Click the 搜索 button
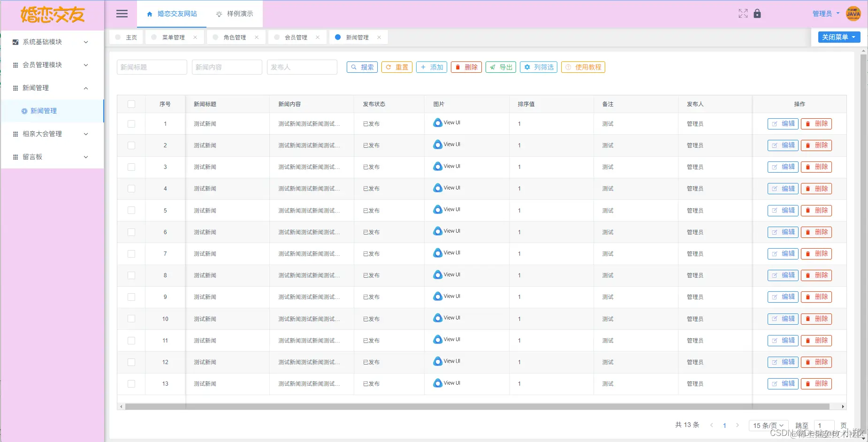 point(362,67)
